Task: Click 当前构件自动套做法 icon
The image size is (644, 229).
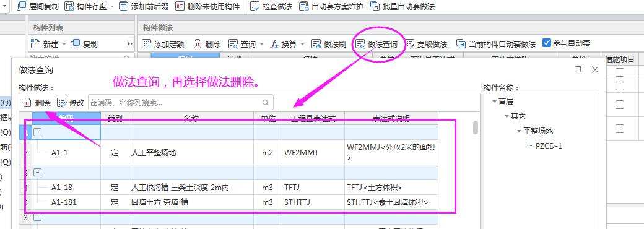Action: coord(462,44)
